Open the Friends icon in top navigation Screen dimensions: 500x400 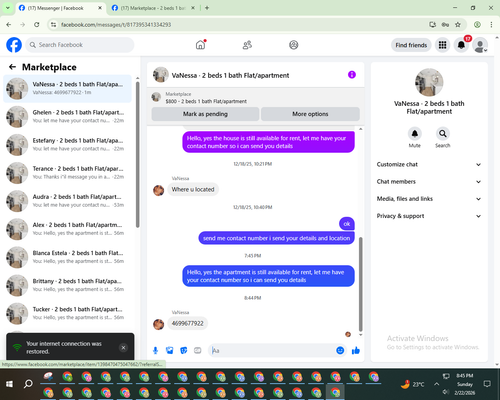click(247, 45)
